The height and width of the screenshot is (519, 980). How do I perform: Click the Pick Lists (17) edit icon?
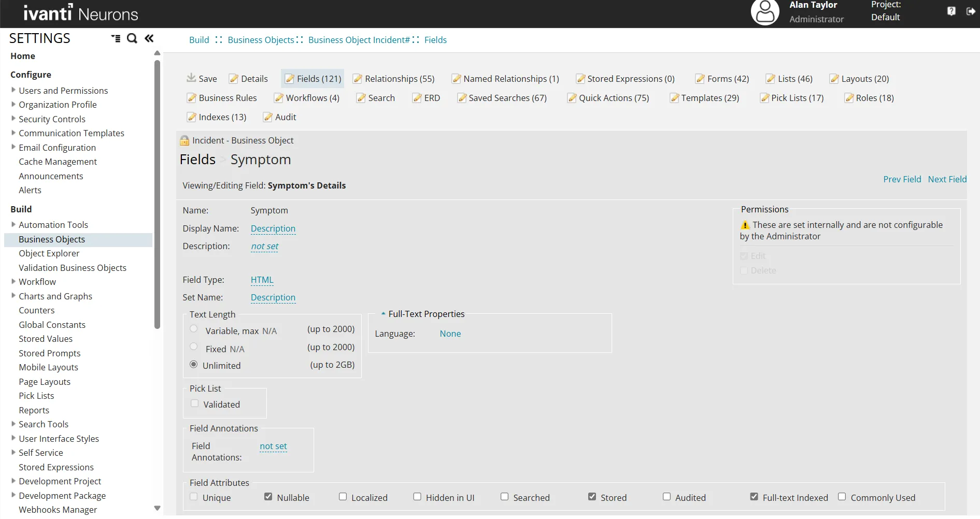(x=764, y=98)
